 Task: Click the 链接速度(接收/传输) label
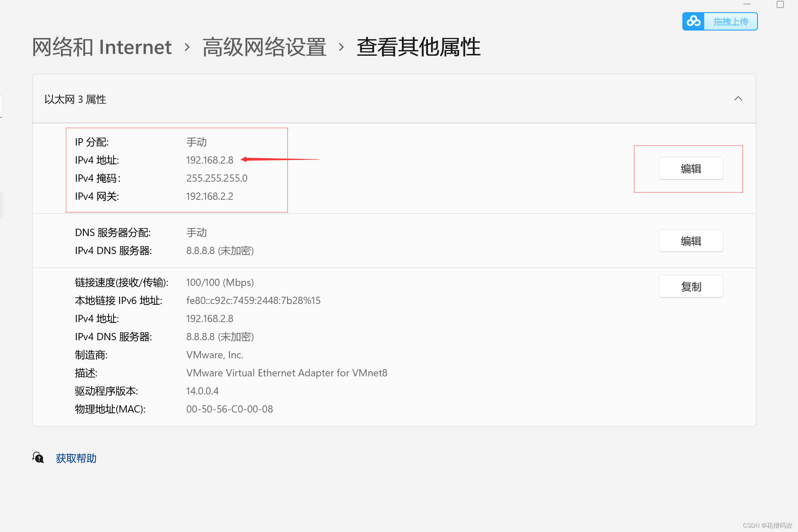[x=122, y=282]
